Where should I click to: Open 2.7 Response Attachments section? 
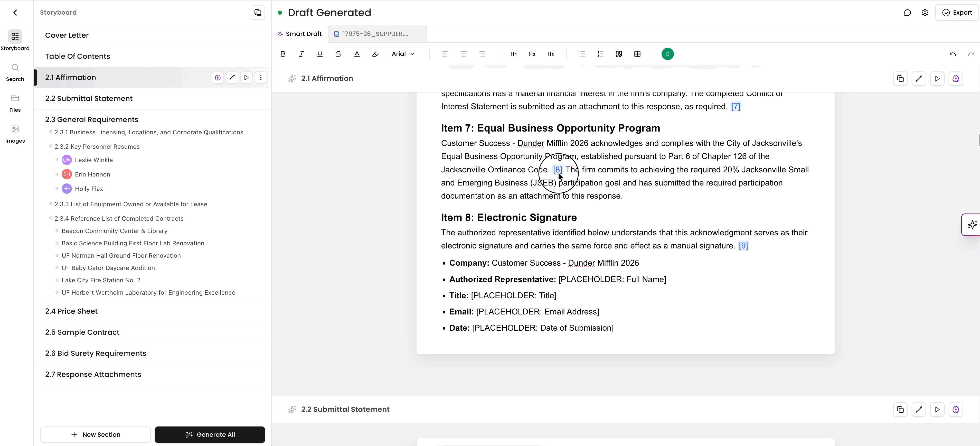[153, 375]
